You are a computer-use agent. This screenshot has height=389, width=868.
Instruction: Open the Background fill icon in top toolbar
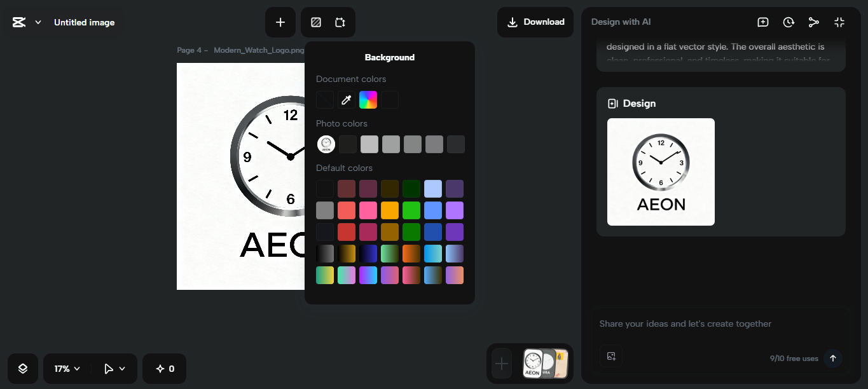[315, 22]
